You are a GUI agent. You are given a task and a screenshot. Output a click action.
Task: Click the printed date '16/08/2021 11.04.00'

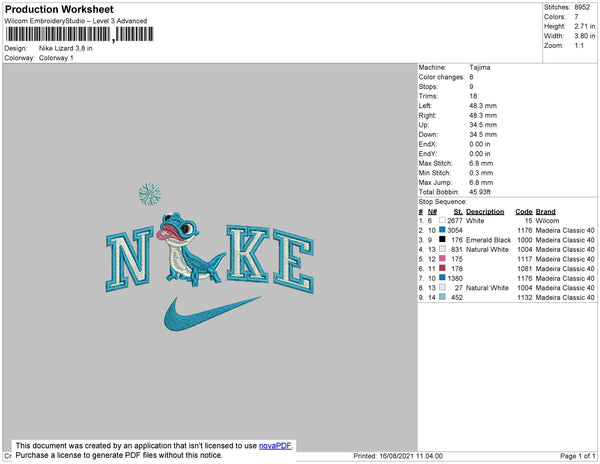click(411, 456)
